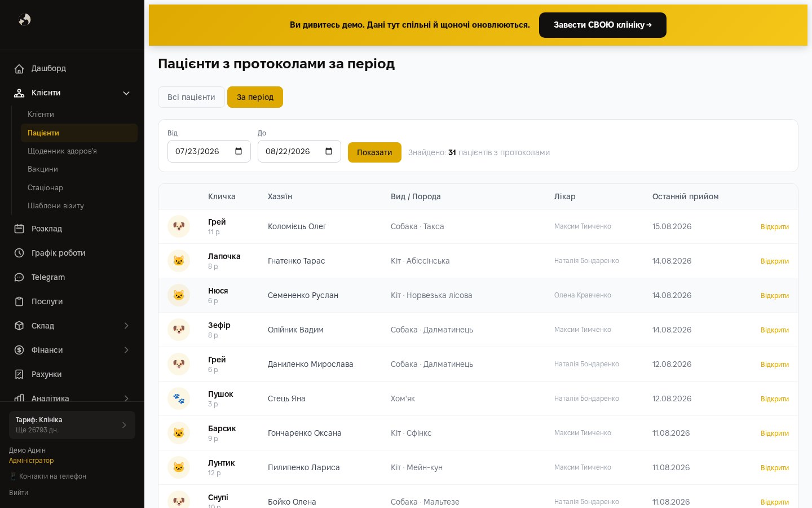Collapse the Клієнти menu chevron
The image size is (812, 508).
(126, 93)
